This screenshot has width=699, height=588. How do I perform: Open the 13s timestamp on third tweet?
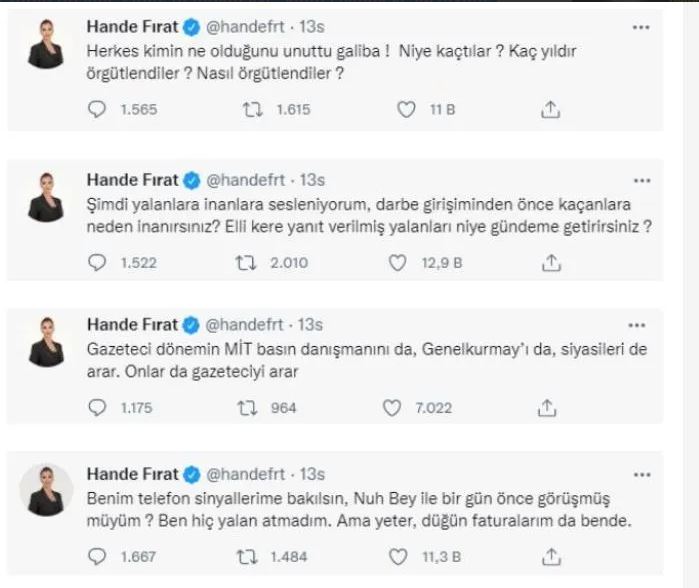point(313,325)
